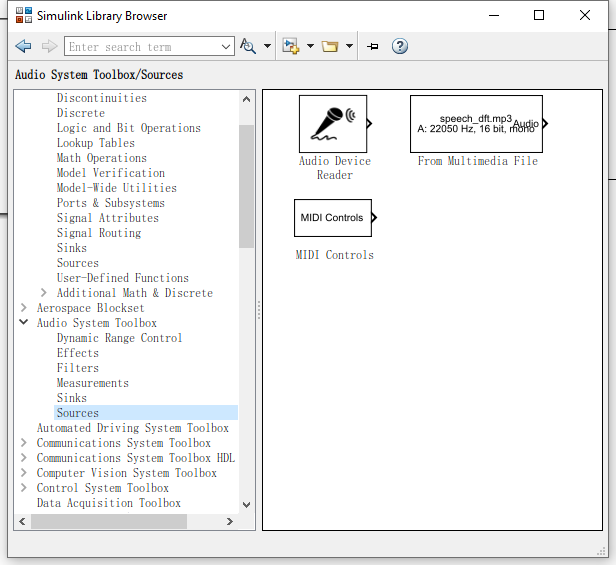The height and width of the screenshot is (565, 616).
Task: Maximize the Simulink Library Browser window
Action: point(539,15)
